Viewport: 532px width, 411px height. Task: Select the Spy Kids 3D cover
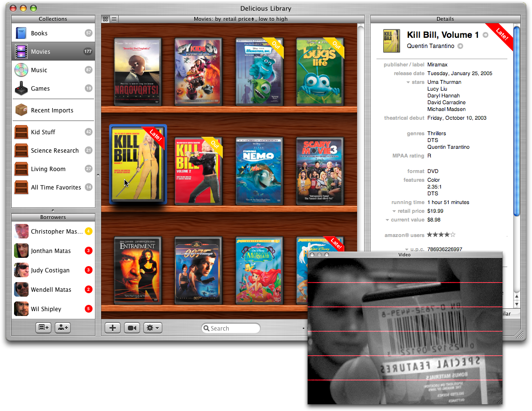198,72
